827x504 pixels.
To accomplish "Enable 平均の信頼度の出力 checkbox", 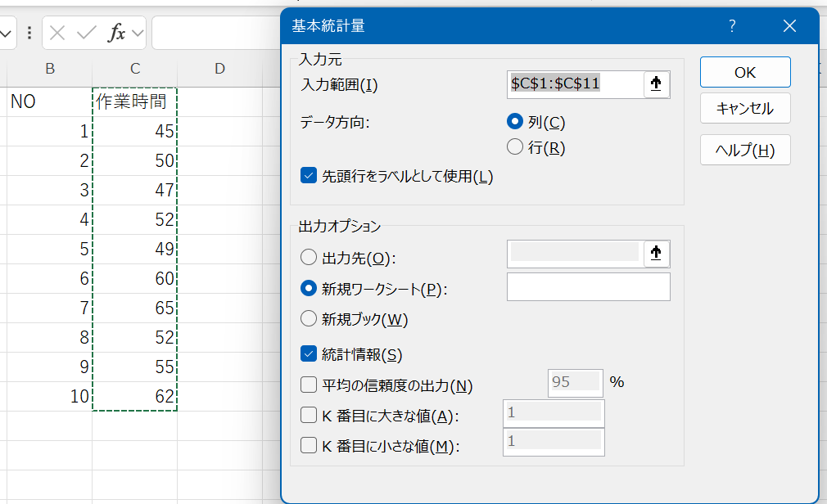I will pyautogui.click(x=309, y=385).
